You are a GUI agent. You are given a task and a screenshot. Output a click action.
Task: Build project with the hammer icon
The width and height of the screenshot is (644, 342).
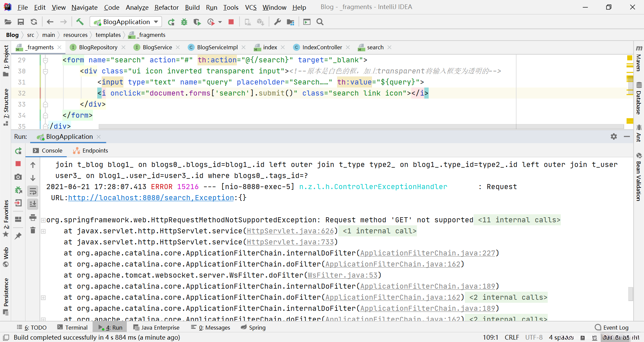(80, 22)
